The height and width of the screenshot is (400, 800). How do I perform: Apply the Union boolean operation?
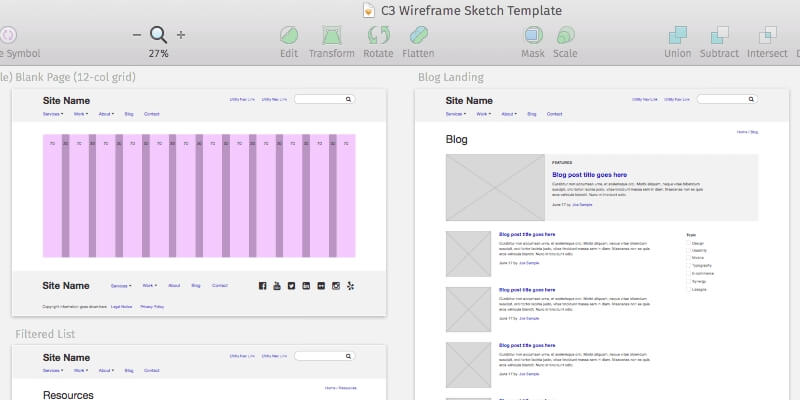(679, 36)
